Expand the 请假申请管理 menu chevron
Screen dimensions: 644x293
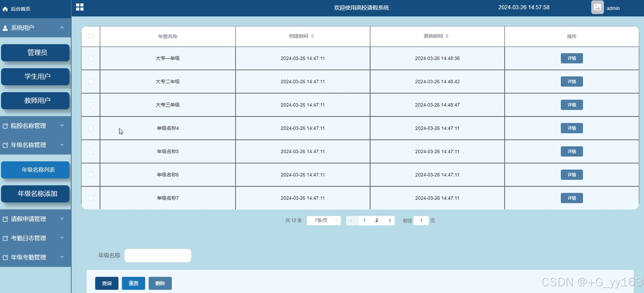coord(62,219)
